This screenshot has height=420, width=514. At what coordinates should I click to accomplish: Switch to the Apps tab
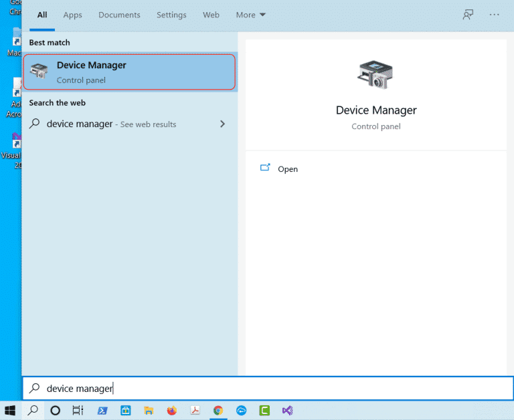pos(72,15)
